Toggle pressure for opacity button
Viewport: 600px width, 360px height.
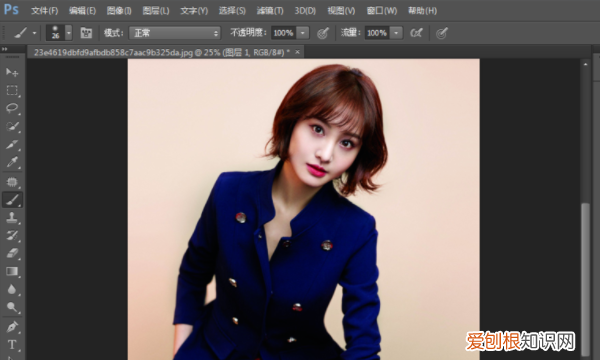tap(323, 33)
